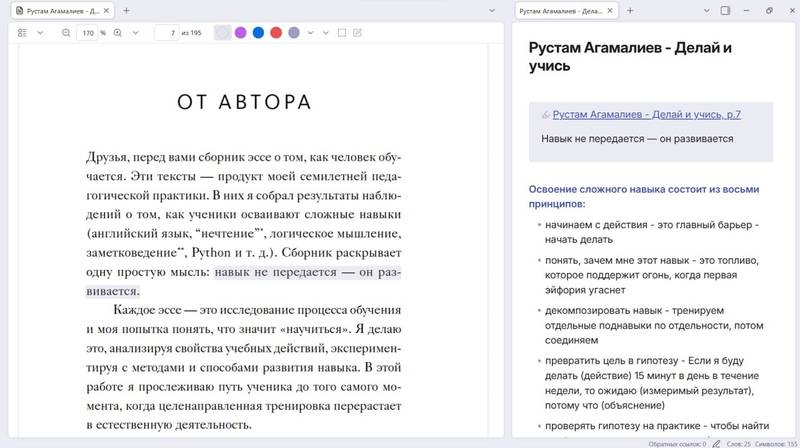Open backlinks counter 'Обратных ссылок: 0' in status bar
Screen dimensions: 800x448
677,444
